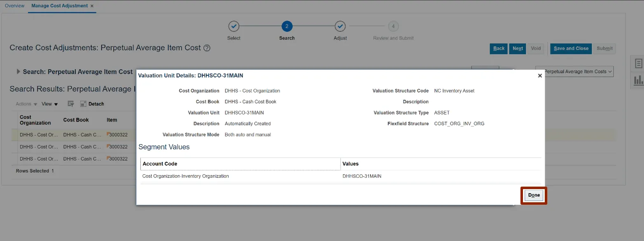Switch to the Overview tab
Image resolution: width=644 pixels, height=241 pixels.
pos(14,6)
